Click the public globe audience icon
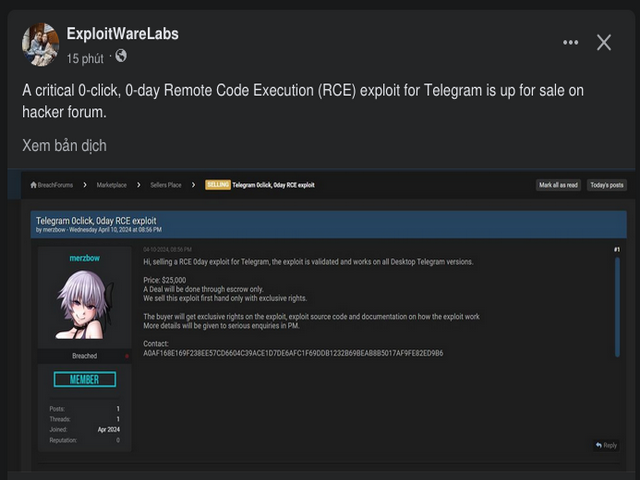Image resolution: width=640 pixels, height=480 pixels. pos(121,56)
